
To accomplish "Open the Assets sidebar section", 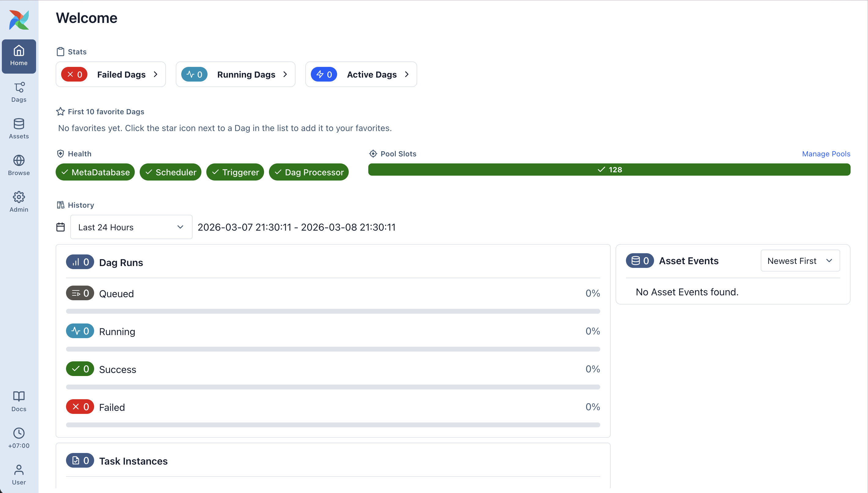I will 19,129.
